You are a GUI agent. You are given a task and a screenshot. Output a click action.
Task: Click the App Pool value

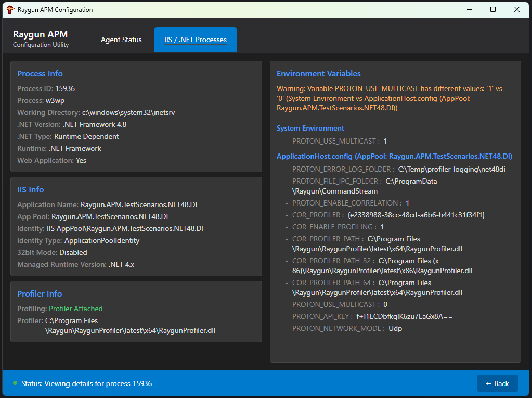(110, 216)
